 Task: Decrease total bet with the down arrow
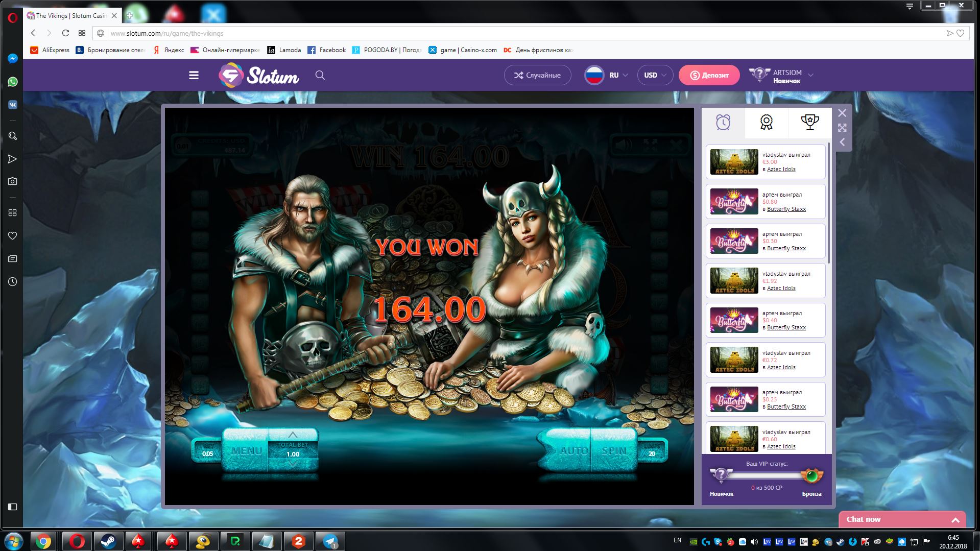pos(293,464)
